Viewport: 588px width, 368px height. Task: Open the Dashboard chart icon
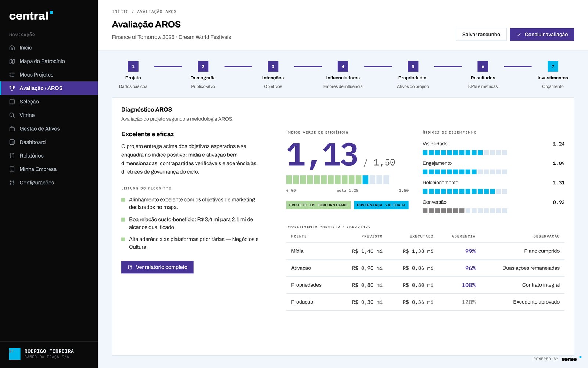coord(12,142)
